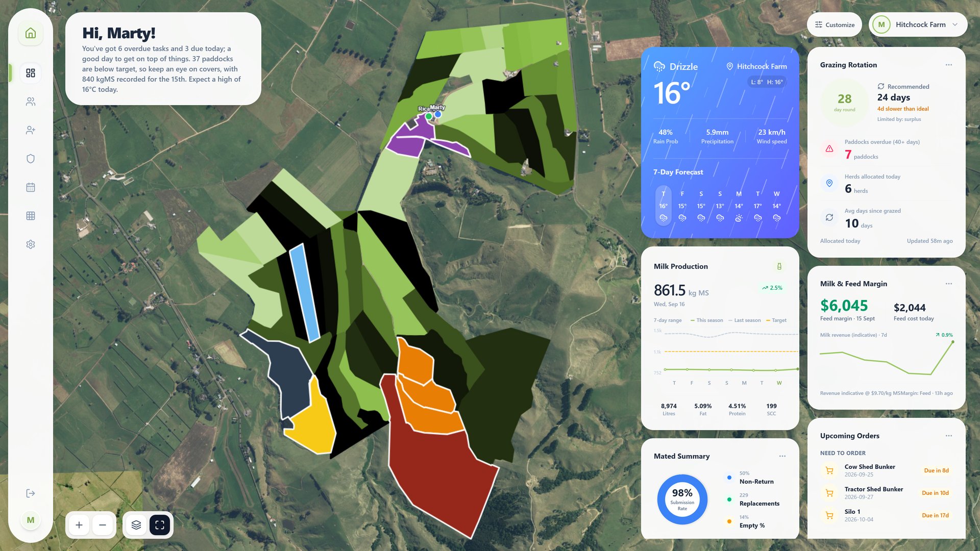Zoom in the map with plus button
Image resolution: width=980 pixels, height=551 pixels.
click(x=79, y=525)
